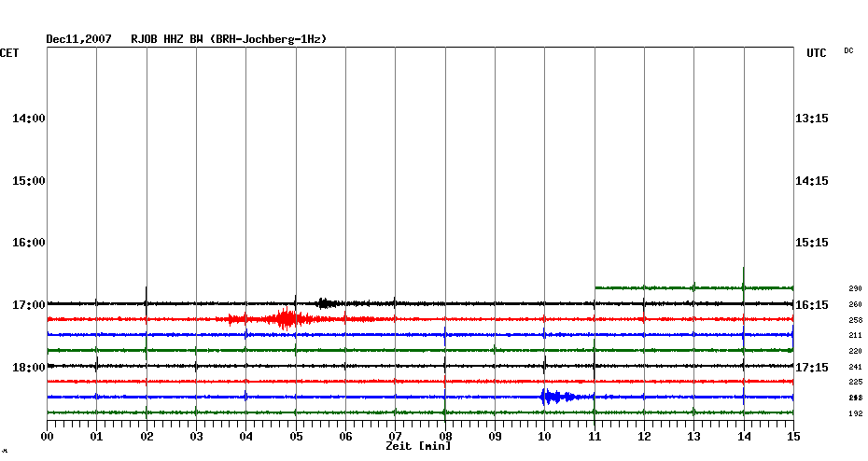Image resolution: width=868 pixels, height=461 pixels.
Task: Select station title RJOB HHZ BW (BRH-Jochberg-1Hz)
Action: click(x=229, y=39)
